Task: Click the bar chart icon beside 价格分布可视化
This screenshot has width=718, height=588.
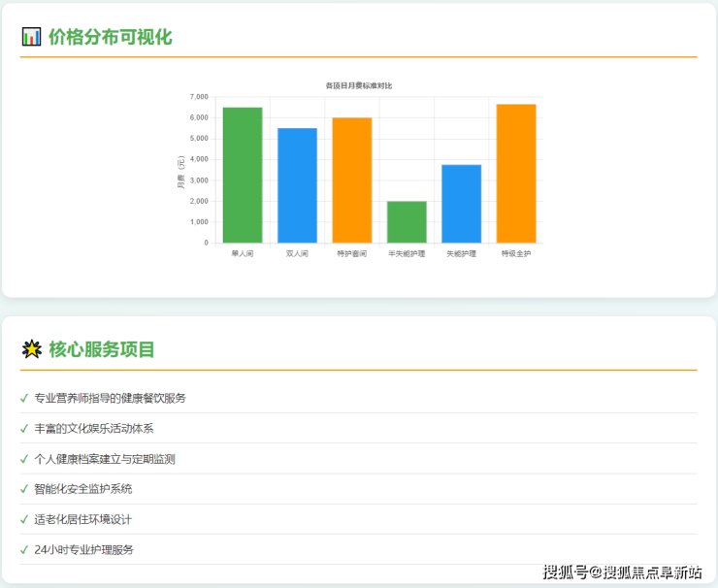Action: point(31,37)
